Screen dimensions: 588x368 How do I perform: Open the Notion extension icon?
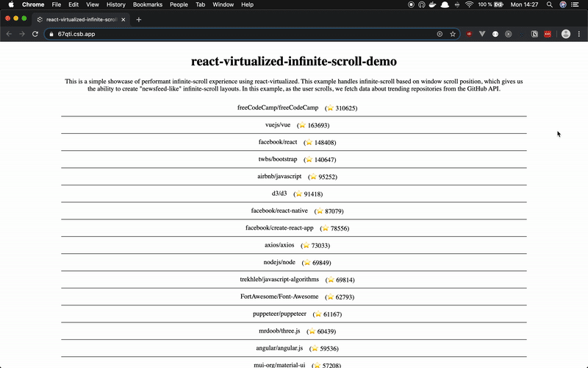point(534,34)
